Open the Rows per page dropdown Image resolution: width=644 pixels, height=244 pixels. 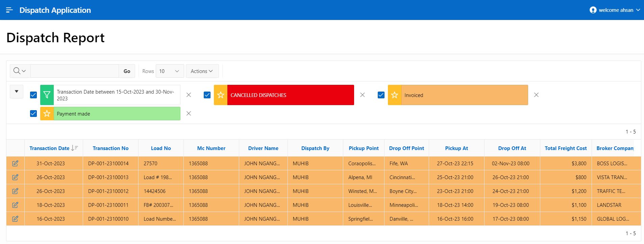click(170, 71)
